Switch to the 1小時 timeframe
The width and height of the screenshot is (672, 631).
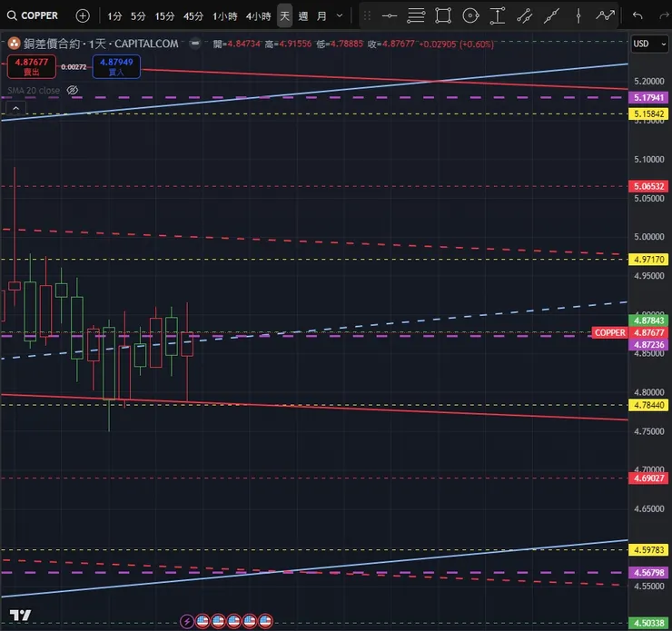(225, 16)
